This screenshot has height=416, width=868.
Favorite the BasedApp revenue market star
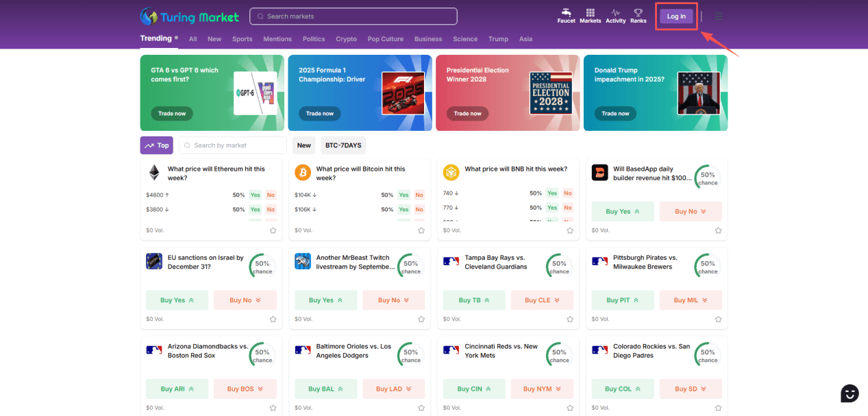coord(718,230)
